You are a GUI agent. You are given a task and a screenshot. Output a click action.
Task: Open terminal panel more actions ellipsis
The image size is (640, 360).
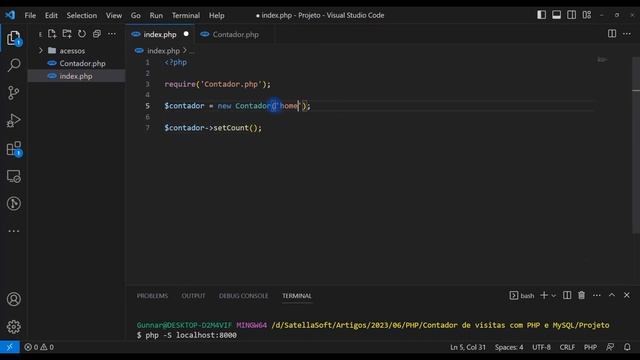[597, 295]
